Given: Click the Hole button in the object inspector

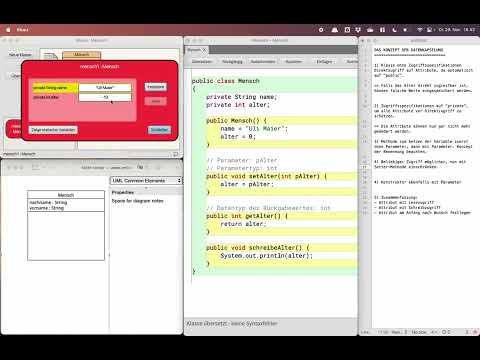Looking at the screenshot, I should coord(156,101).
